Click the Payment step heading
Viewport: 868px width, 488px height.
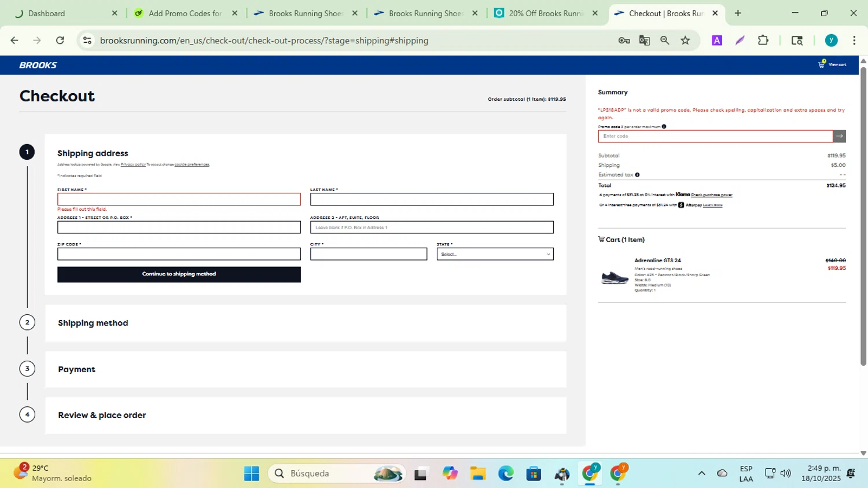point(76,369)
